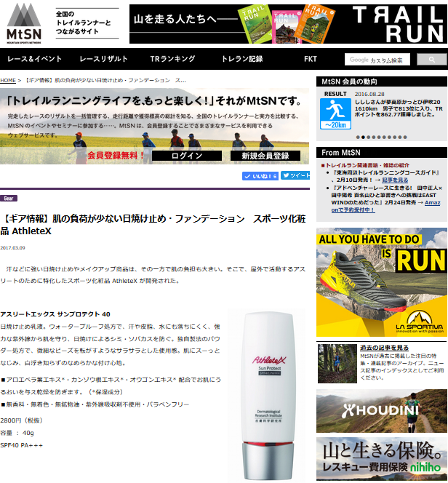Open レースリザルト menu item
The image size is (448, 483).
tap(103, 59)
